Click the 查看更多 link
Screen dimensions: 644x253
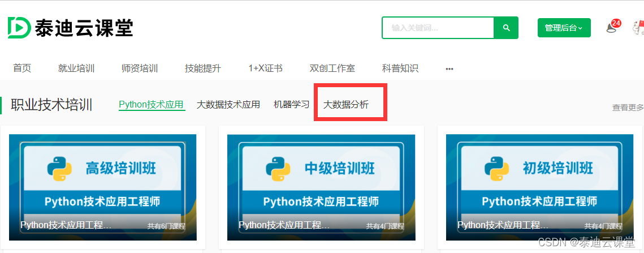click(628, 108)
